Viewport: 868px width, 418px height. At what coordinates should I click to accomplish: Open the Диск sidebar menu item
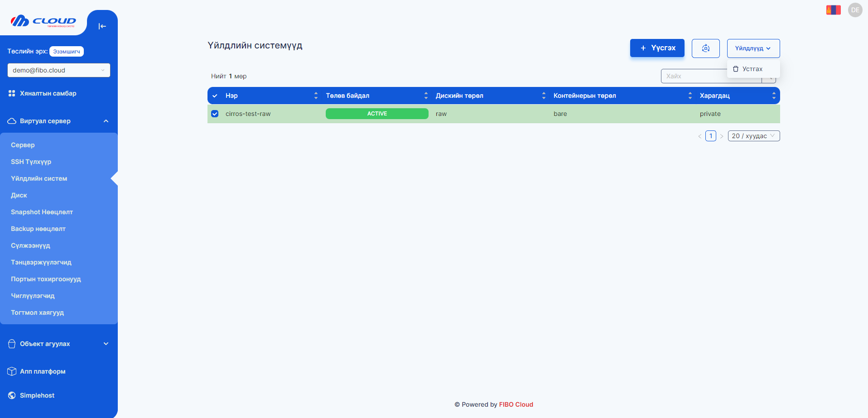(19, 195)
